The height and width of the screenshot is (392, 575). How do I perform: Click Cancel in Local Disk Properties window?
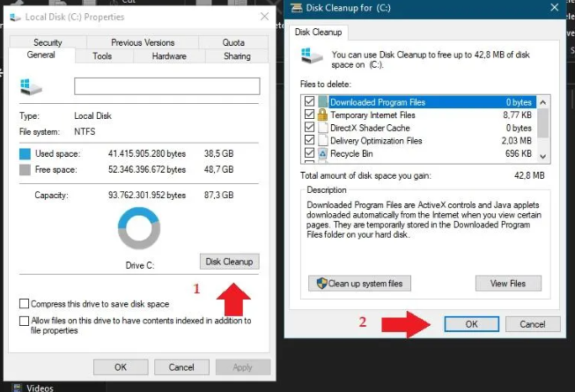click(181, 367)
